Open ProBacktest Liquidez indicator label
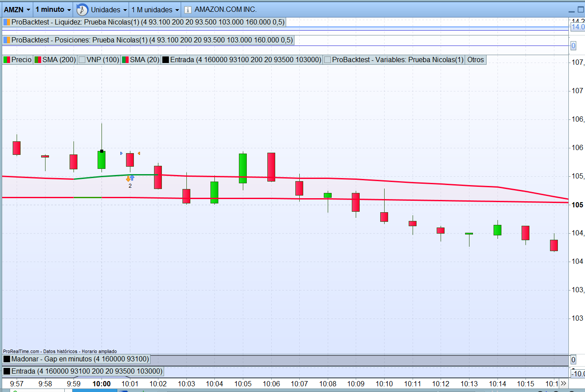 pos(144,22)
